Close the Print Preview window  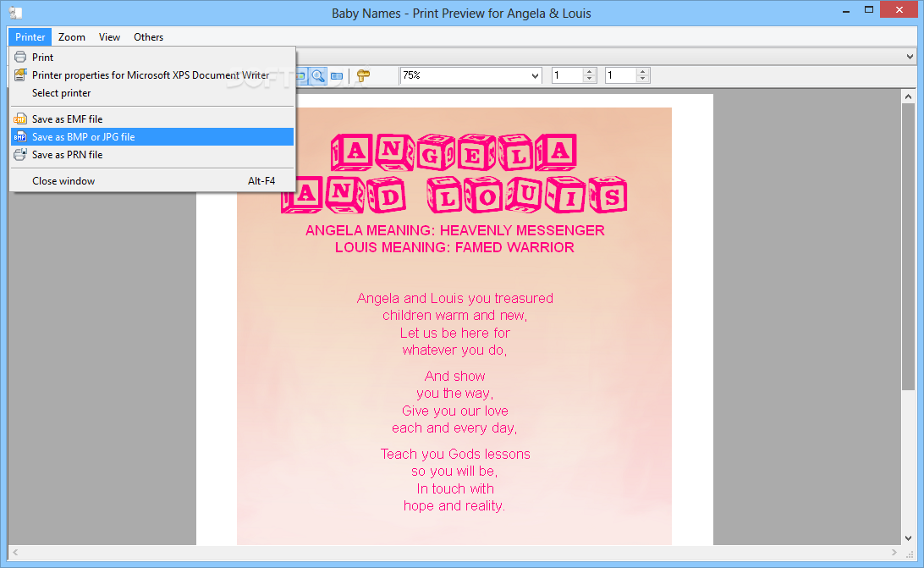tap(899, 10)
